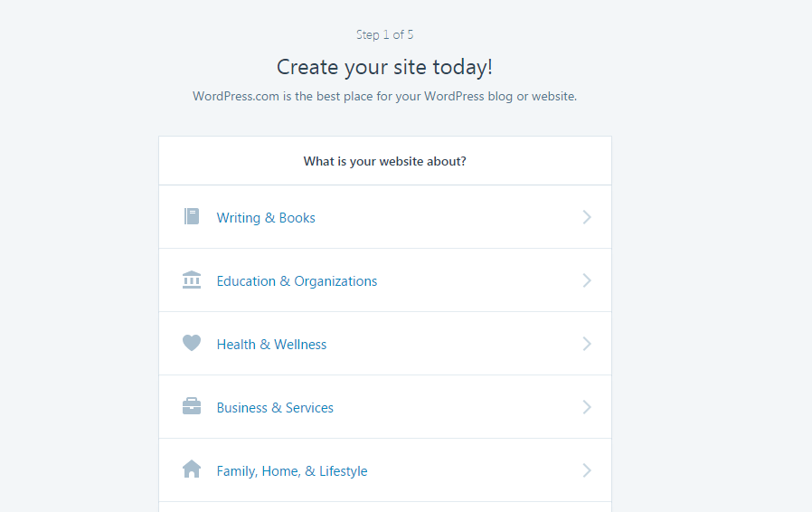Click the "Create your site today!" heading
Image resolution: width=812 pixels, height=512 pixels.
pos(384,67)
